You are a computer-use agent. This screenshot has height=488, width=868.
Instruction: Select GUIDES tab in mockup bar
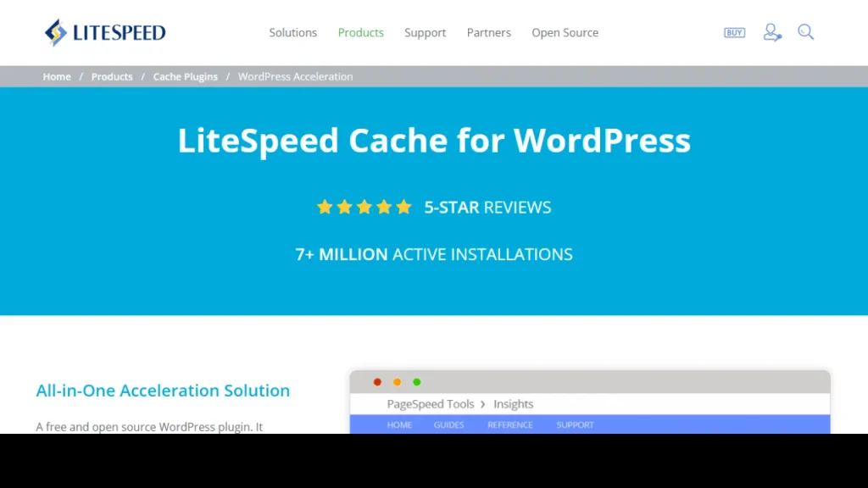[448, 425]
